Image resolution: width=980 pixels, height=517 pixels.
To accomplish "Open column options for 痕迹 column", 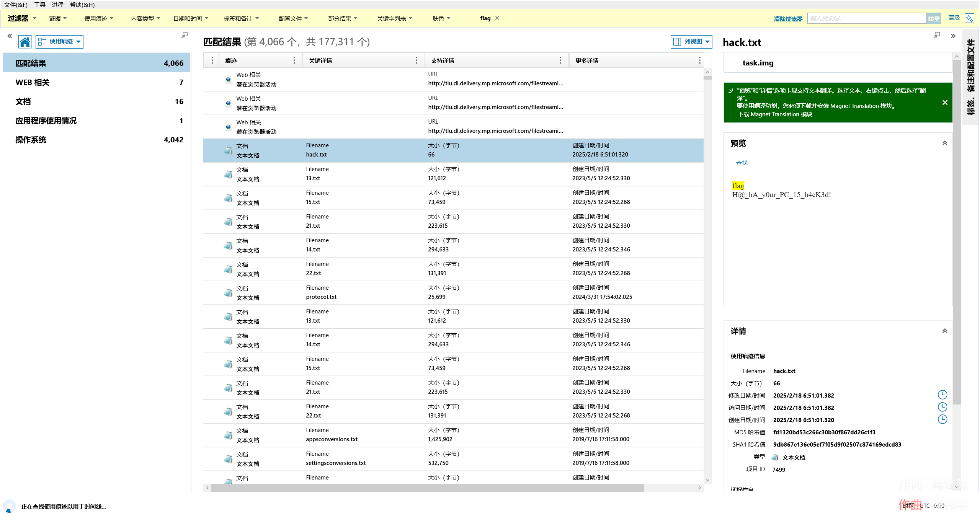I will click(294, 60).
